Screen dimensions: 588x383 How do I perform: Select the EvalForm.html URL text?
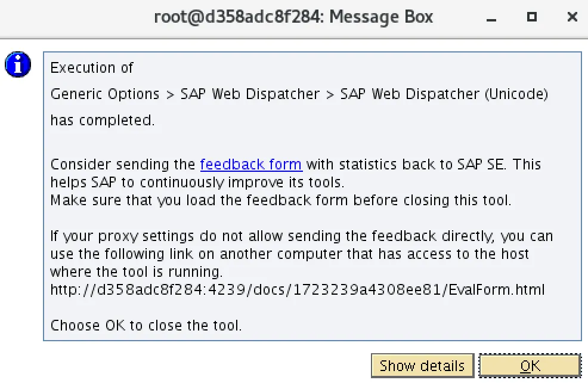(x=298, y=291)
